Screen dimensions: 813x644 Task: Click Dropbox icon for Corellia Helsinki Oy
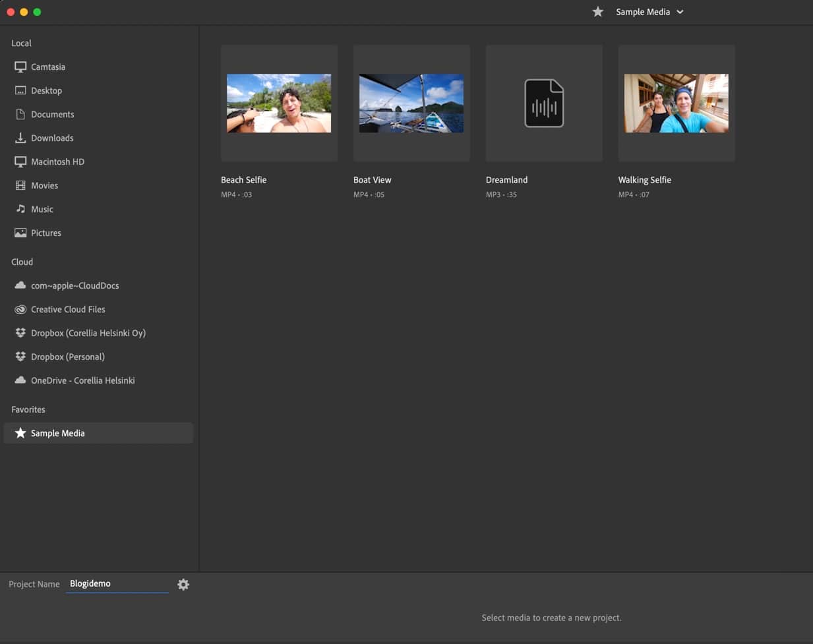20,333
